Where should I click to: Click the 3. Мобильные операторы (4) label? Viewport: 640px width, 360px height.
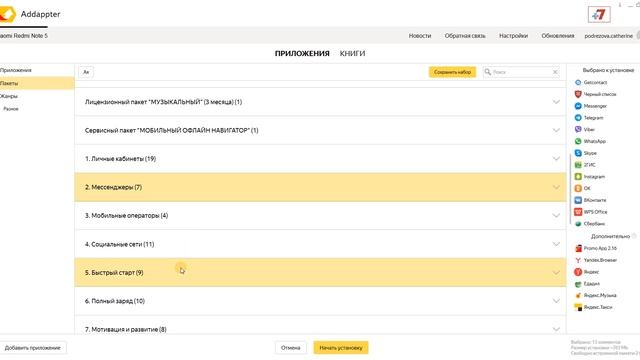[127, 216]
